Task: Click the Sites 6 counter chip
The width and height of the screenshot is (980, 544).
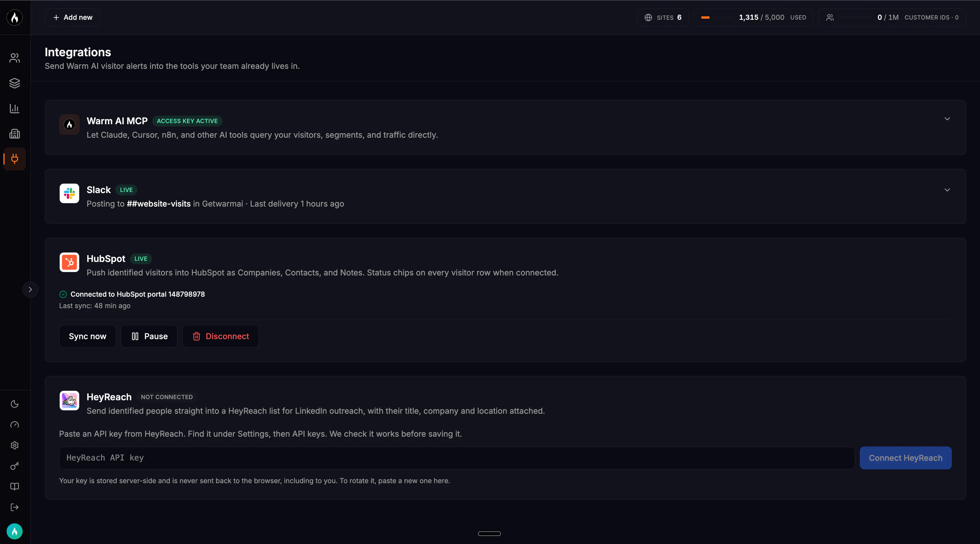Action: (663, 18)
